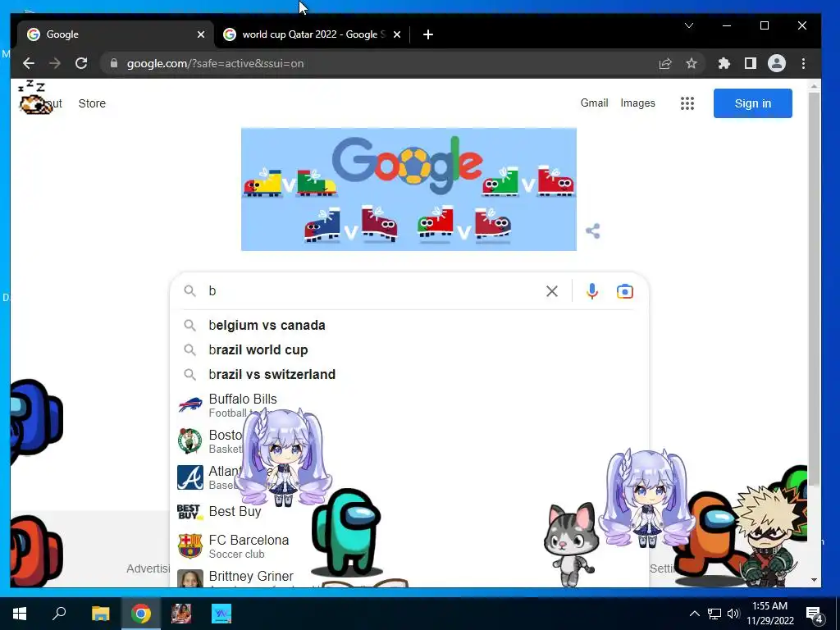Open Chrome's three-dot menu

coord(803,63)
